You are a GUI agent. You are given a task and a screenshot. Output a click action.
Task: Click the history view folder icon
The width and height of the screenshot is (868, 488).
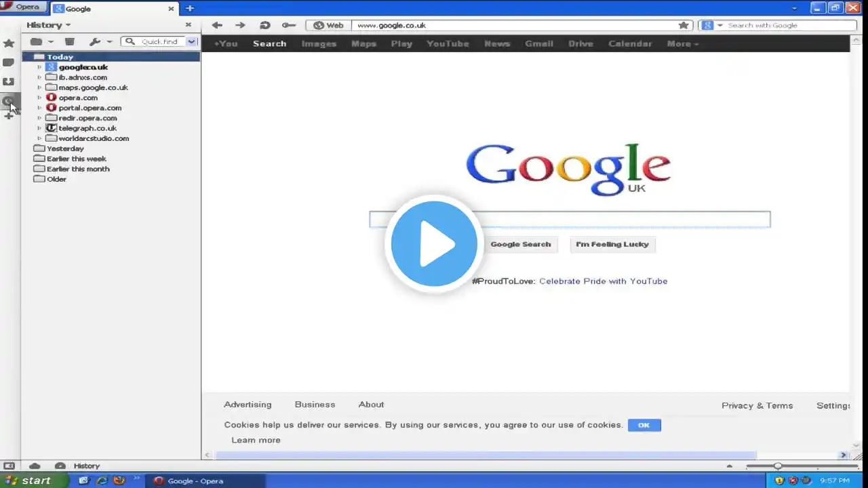click(37, 41)
